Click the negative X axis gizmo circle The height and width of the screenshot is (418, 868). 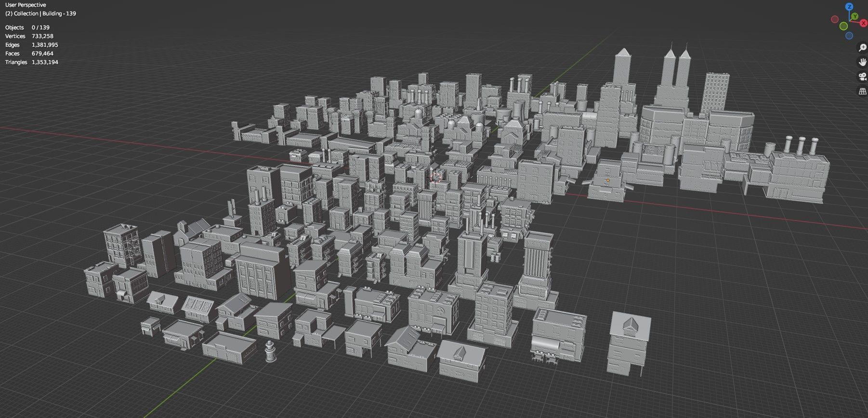[x=835, y=19]
